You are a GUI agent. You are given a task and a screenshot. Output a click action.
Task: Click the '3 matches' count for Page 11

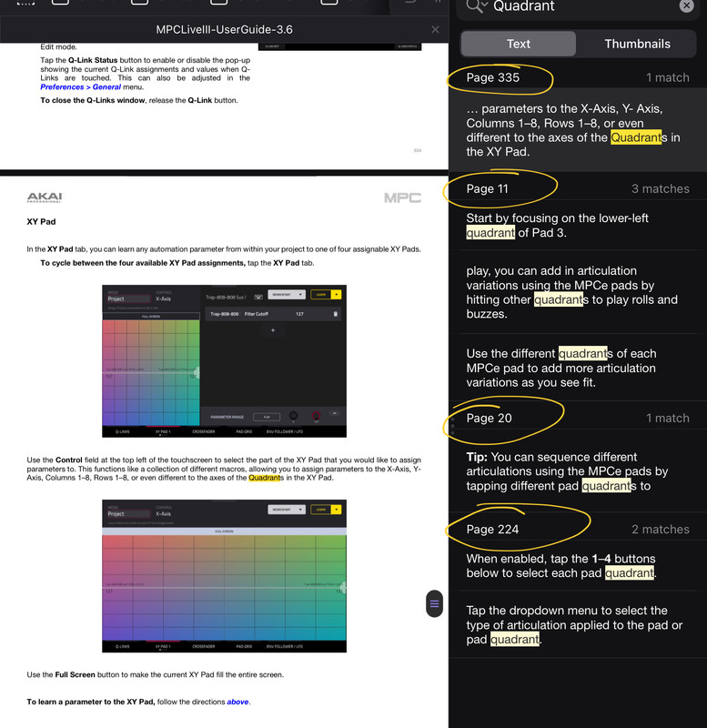pos(660,189)
